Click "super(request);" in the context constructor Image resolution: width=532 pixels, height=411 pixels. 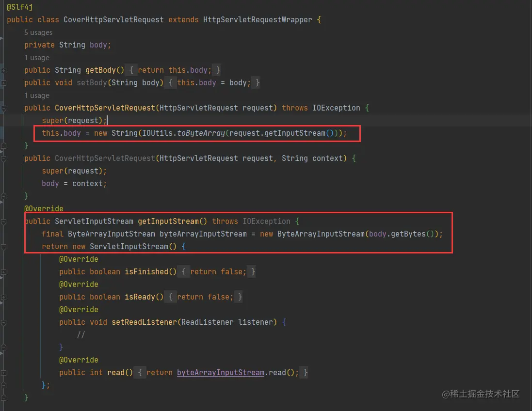click(74, 171)
